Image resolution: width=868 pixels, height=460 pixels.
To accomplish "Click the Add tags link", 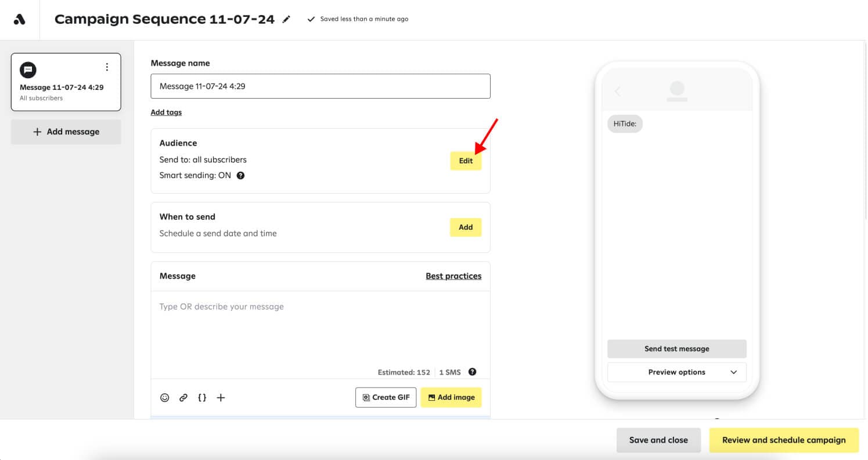I will coord(166,113).
